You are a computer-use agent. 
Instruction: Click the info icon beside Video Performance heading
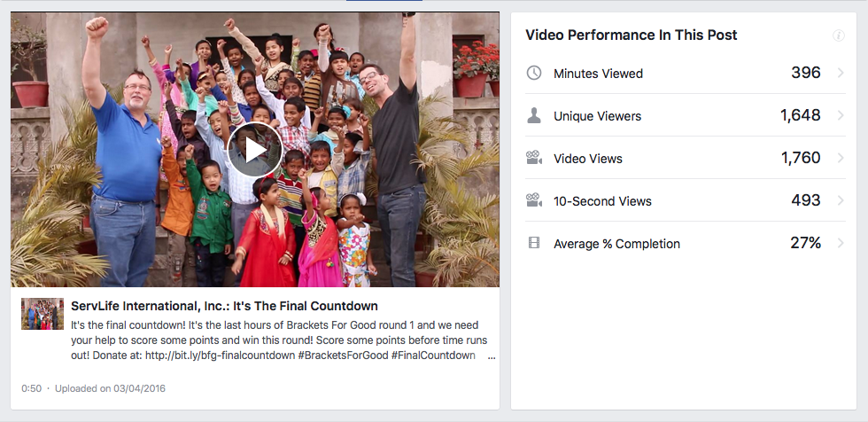(838, 35)
